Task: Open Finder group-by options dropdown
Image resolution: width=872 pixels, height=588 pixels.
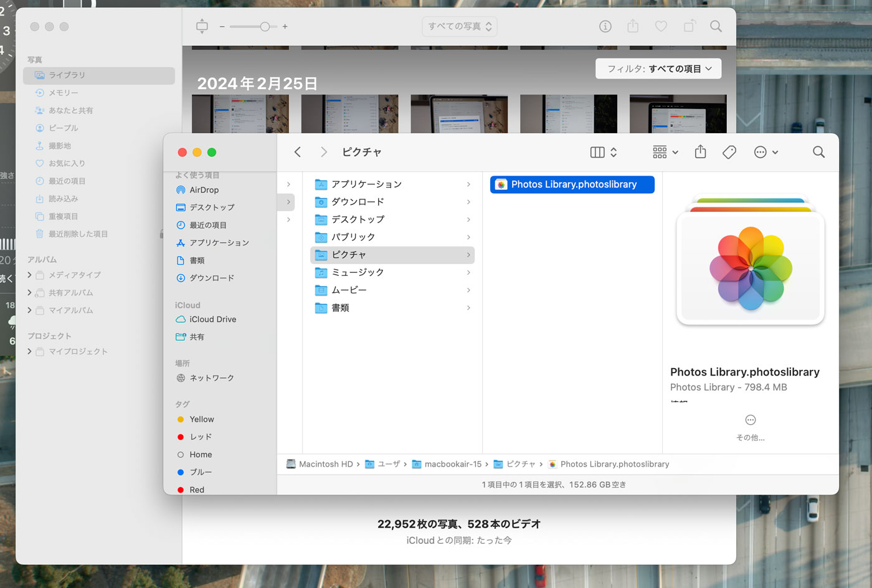Action: click(x=665, y=152)
